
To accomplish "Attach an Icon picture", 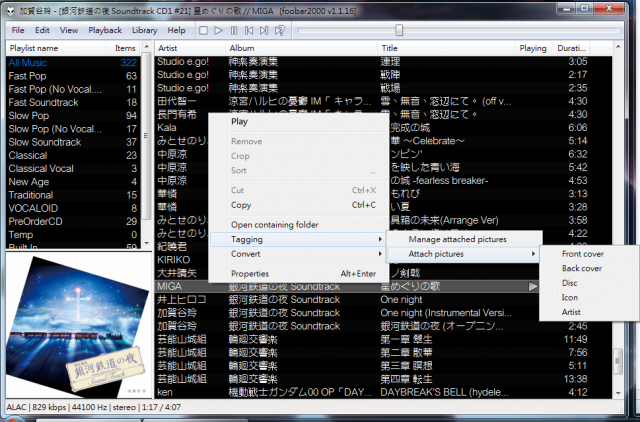I will [589, 298].
